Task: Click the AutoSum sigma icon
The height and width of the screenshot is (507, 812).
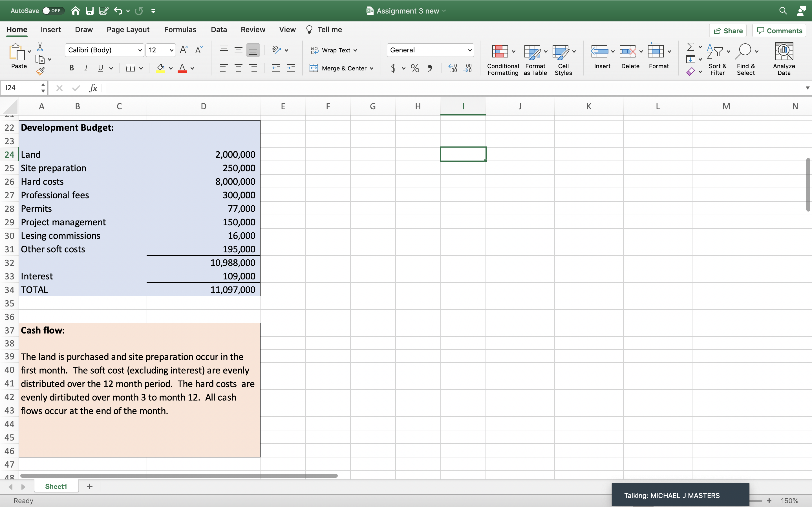Action: click(x=690, y=46)
